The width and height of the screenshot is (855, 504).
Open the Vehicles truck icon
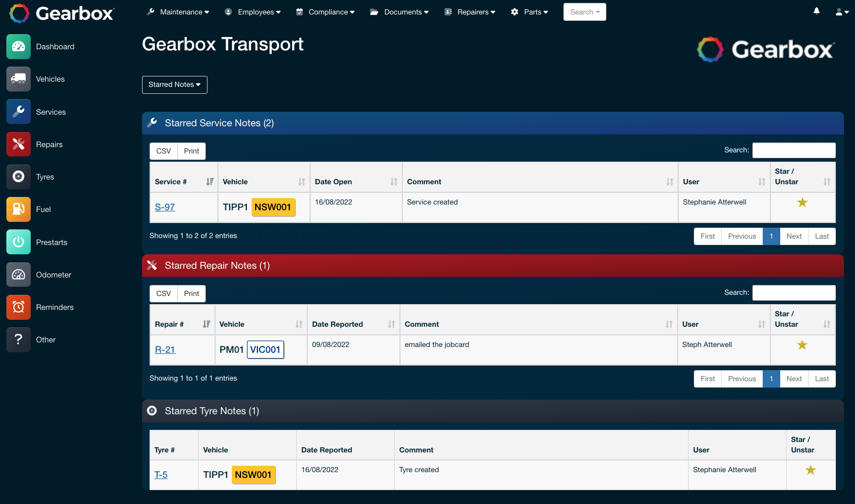pyautogui.click(x=19, y=79)
